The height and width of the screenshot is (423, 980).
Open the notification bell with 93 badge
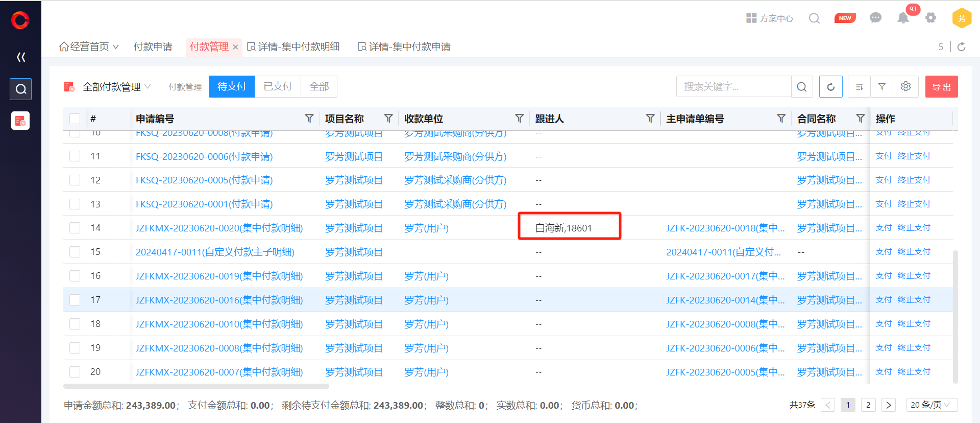tap(903, 18)
